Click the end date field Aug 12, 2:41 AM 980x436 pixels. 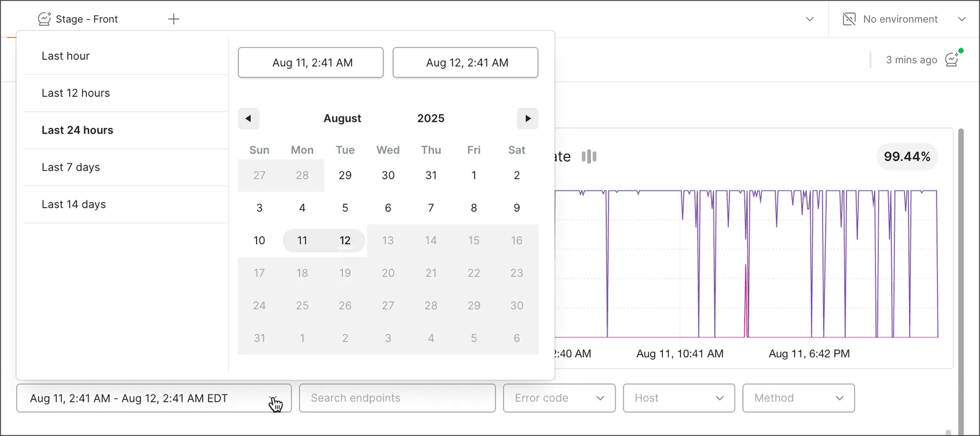(466, 62)
